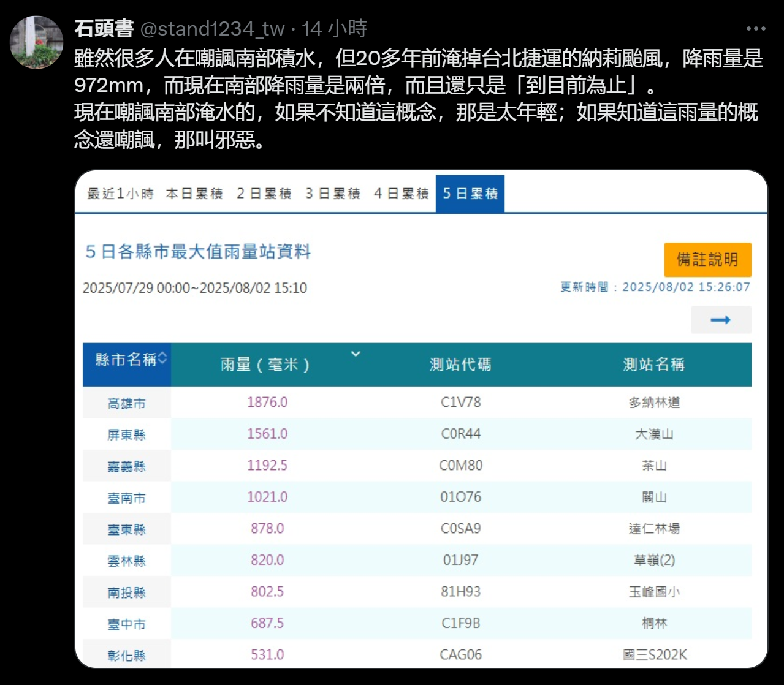This screenshot has height=685, width=784.
Task: Open the 高雄市 county link
Action: pyautogui.click(x=127, y=403)
